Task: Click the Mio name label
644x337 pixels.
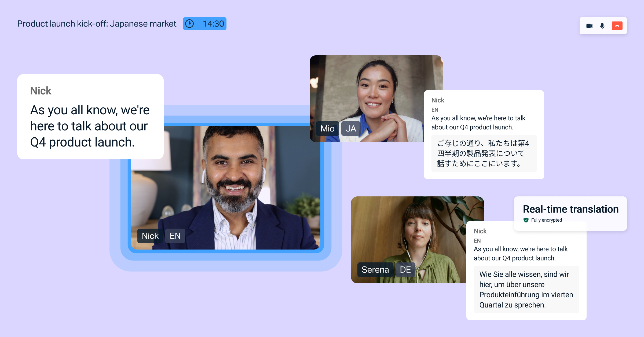Action: click(327, 129)
